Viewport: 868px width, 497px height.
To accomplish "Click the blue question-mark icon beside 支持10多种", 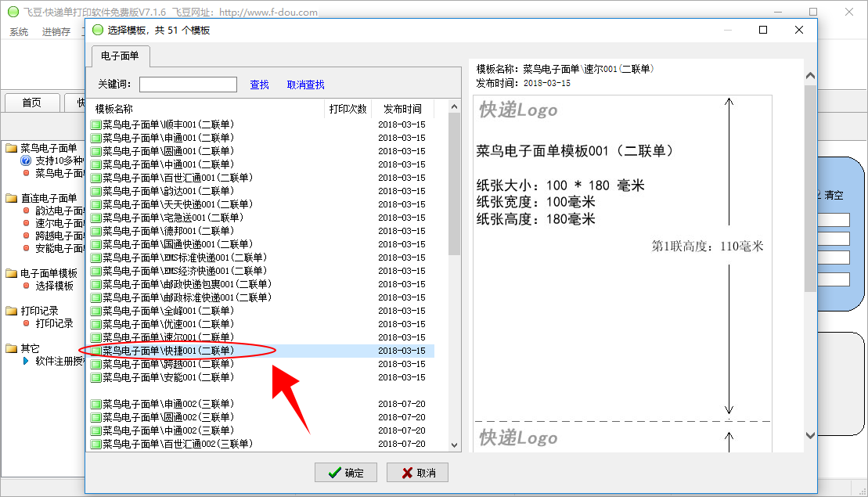I will [x=26, y=160].
